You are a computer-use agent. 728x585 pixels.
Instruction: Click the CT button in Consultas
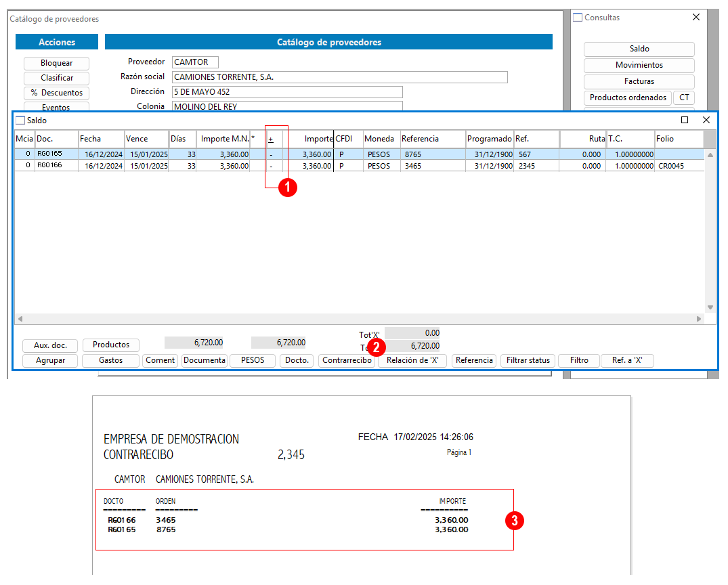pos(684,97)
